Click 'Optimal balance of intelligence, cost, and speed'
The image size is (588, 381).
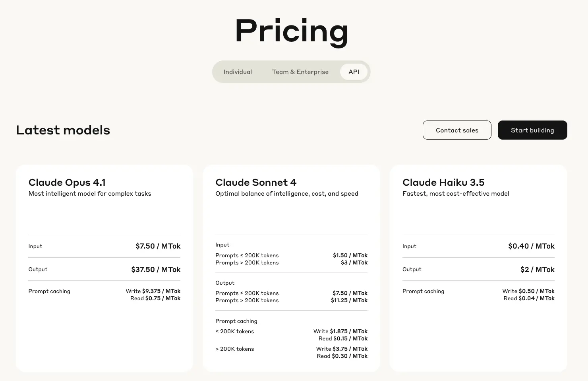coord(287,194)
